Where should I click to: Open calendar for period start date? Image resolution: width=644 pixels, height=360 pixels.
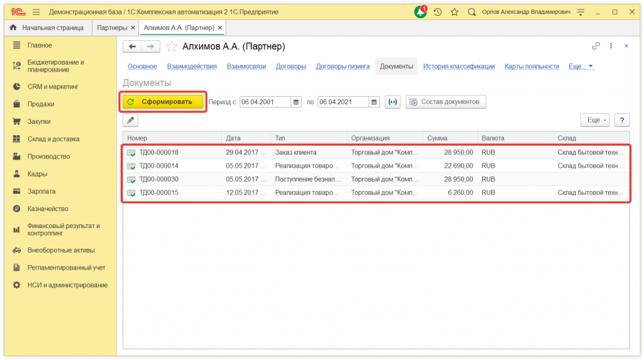click(296, 102)
